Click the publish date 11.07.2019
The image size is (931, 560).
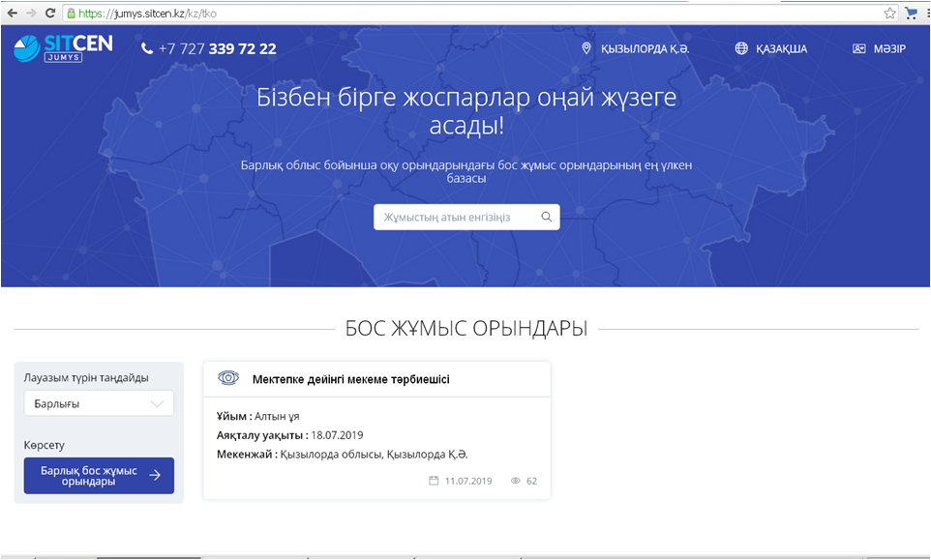[468, 481]
